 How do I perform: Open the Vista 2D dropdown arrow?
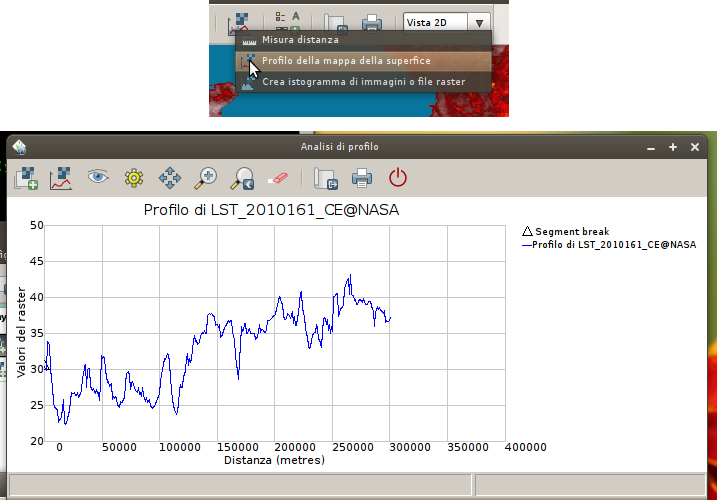tap(479, 23)
